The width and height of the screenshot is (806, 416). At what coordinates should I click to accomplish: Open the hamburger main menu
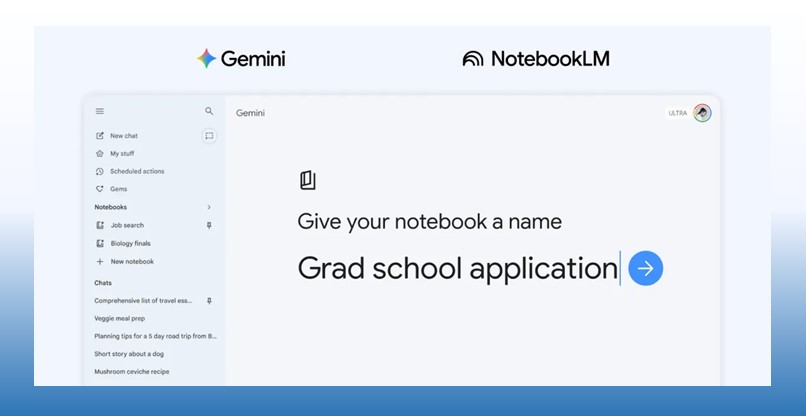(x=100, y=111)
